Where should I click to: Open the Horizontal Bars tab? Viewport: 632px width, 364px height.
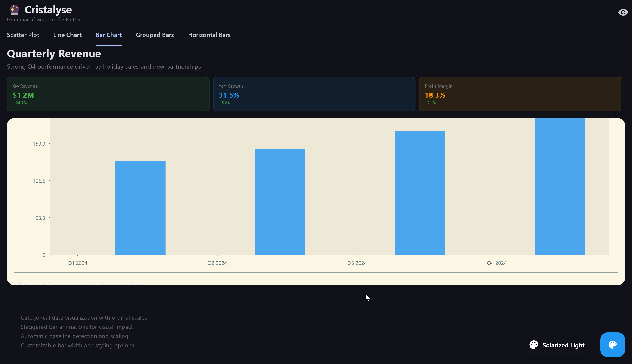pos(209,35)
